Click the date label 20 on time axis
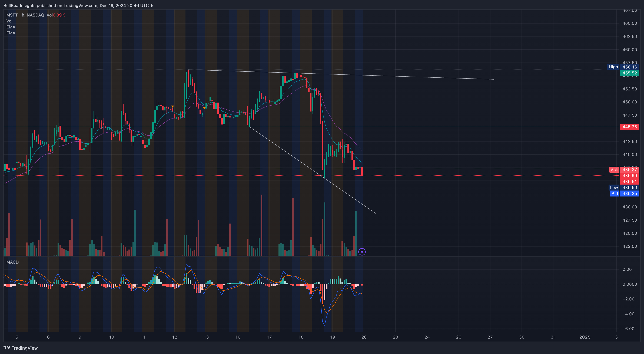644x354 pixels. (364, 337)
